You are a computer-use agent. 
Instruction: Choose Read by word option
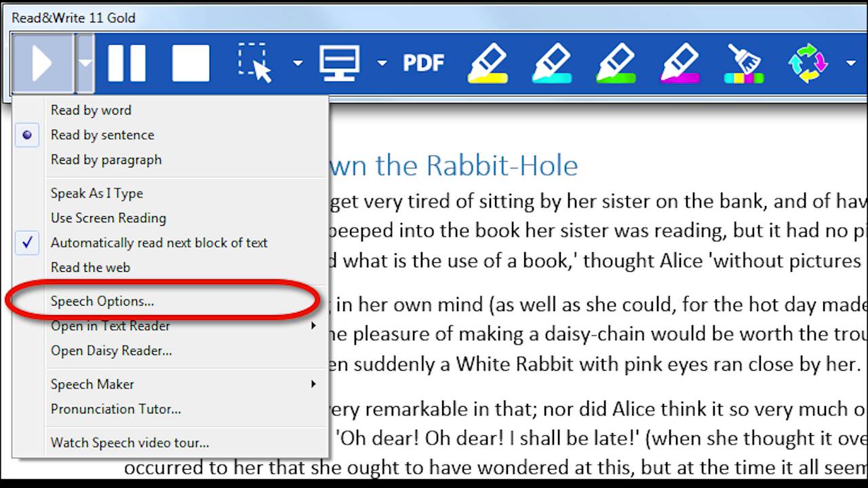click(170, 110)
